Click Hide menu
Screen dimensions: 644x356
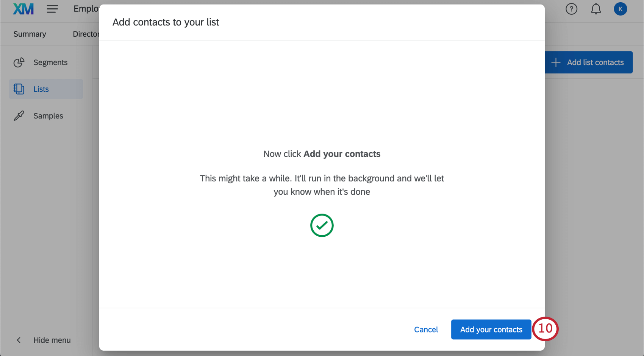pyautogui.click(x=52, y=340)
